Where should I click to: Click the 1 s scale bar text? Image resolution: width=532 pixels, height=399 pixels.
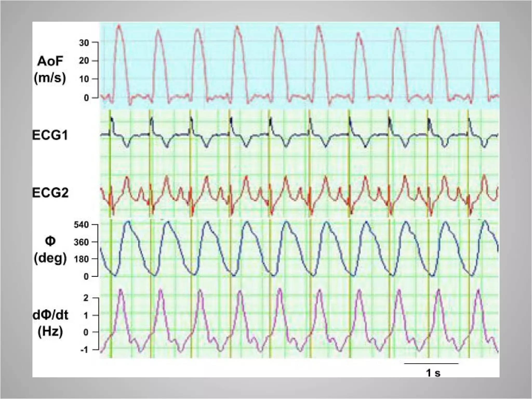pos(433,373)
